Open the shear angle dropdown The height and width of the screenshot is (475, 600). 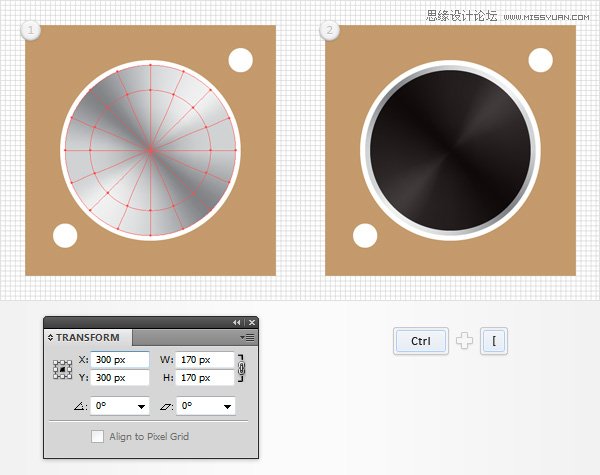point(227,406)
